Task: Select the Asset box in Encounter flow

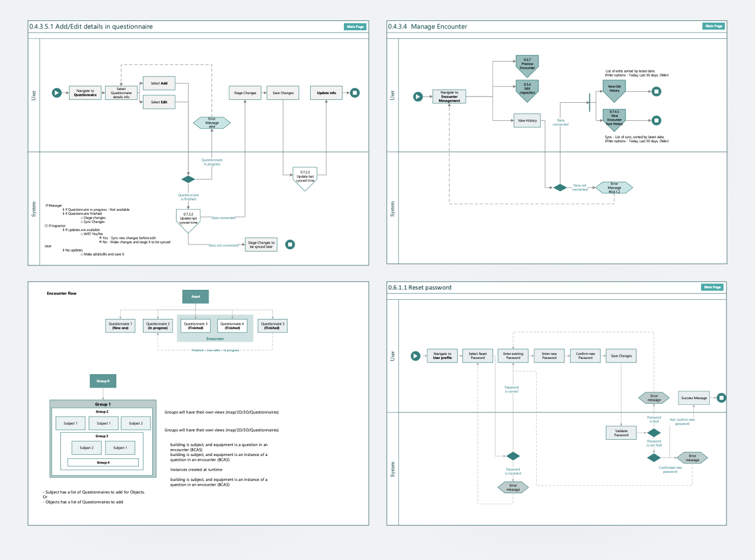Action: click(x=196, y=296)
